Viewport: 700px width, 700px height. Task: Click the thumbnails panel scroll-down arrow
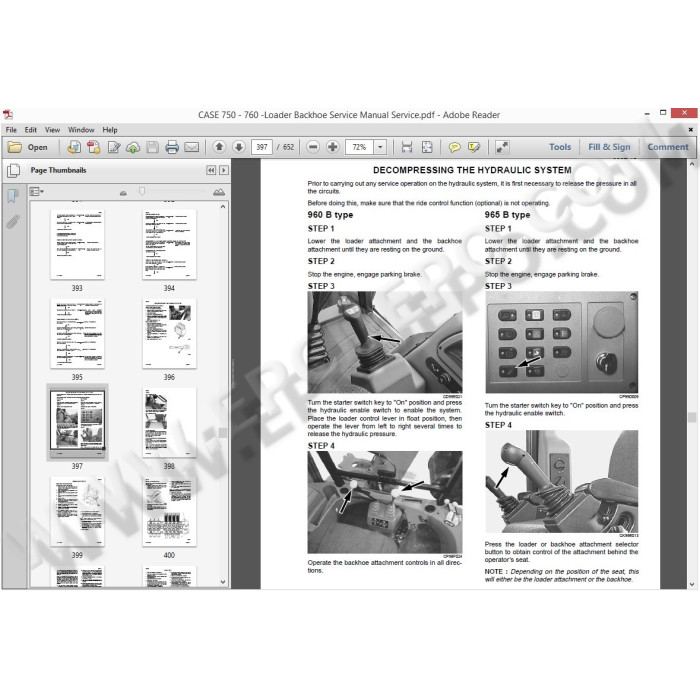pos(223,582)
